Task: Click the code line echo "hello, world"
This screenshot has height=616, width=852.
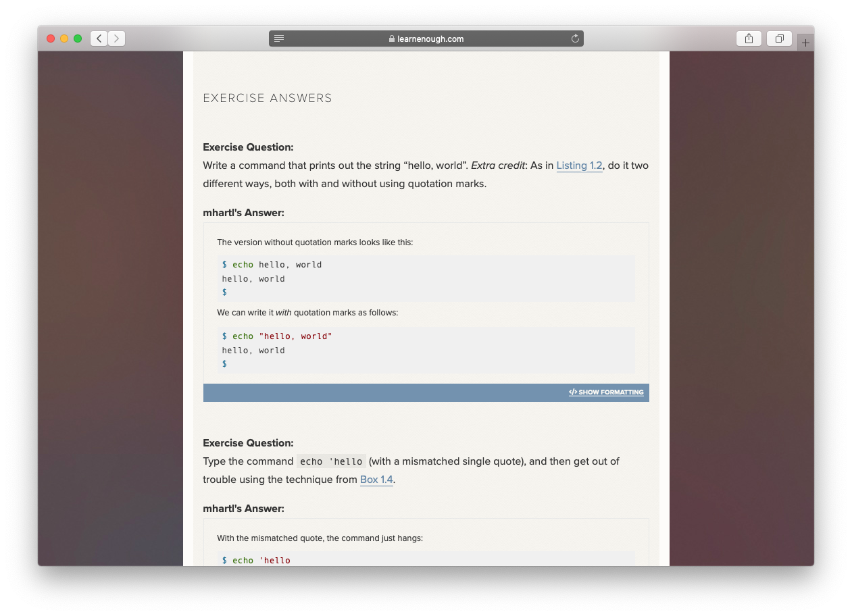Action: (x=282, y=336)
